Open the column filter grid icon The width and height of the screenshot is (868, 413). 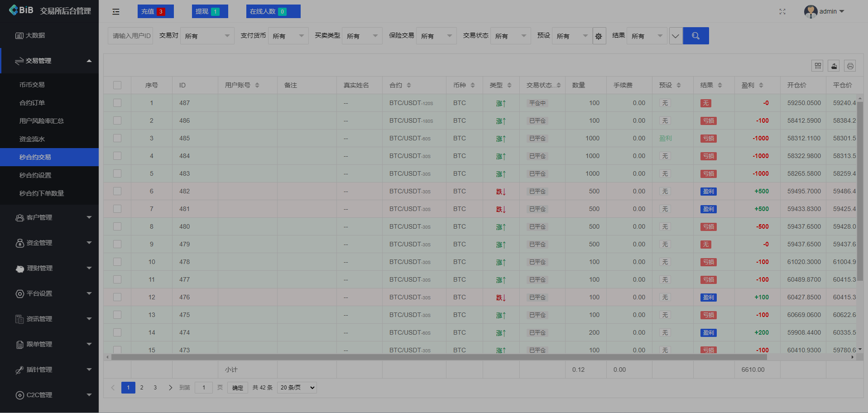pyautogui.click(x=818, y=66)
